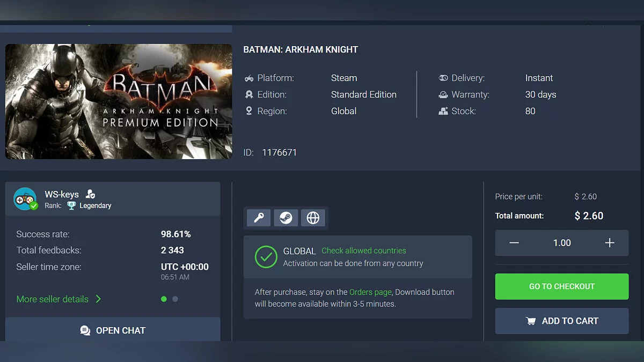This screenshot has width=644, height=362.
Task: Click the key product type icon
Action: coord(259,218)
